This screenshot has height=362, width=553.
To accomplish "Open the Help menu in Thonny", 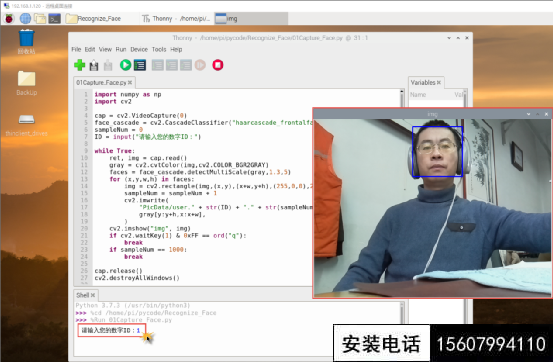I will point(176,49).
